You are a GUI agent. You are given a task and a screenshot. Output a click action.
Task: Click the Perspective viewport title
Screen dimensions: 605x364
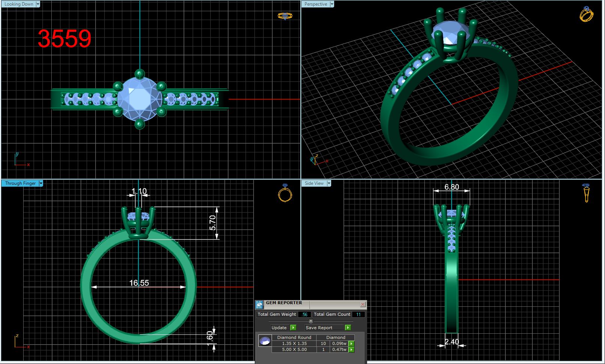(x=315, y=4)
